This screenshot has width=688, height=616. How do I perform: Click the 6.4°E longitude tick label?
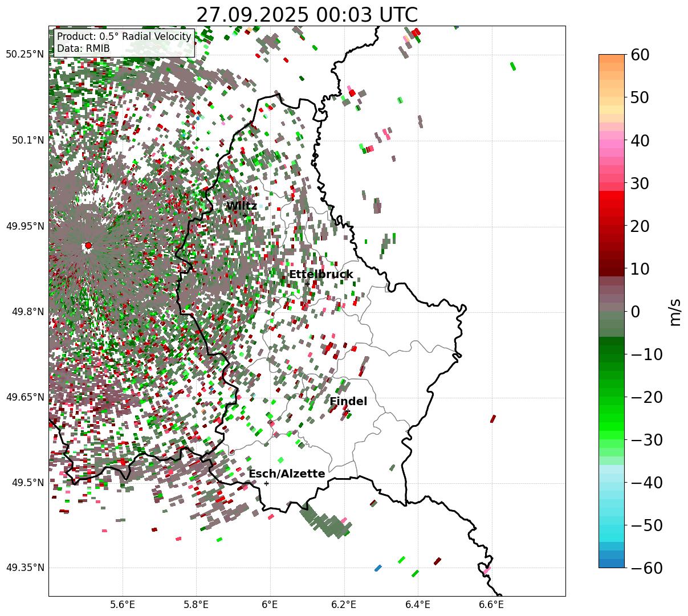point(418,605)
